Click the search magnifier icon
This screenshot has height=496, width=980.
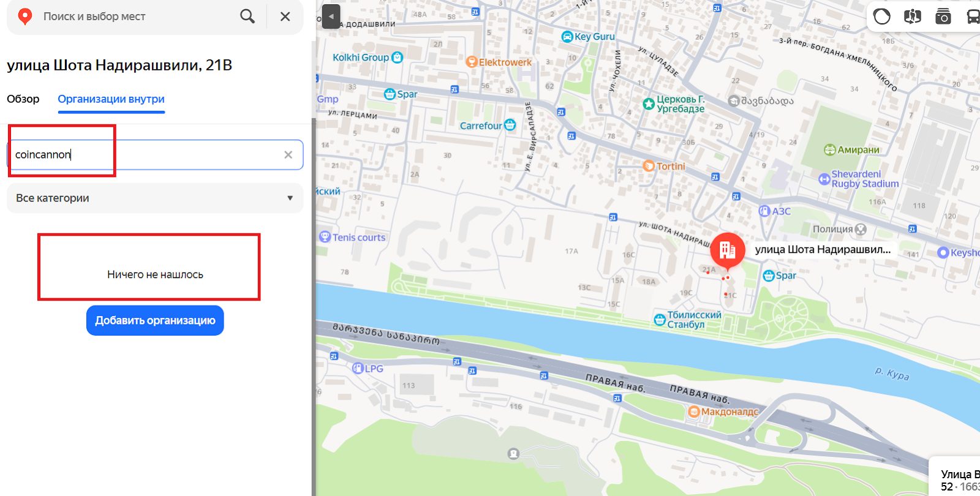pos(247,17)
